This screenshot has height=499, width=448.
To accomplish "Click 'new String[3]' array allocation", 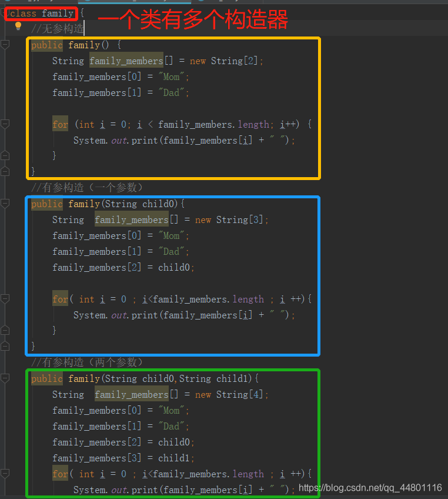I will [x=229, y=219].
